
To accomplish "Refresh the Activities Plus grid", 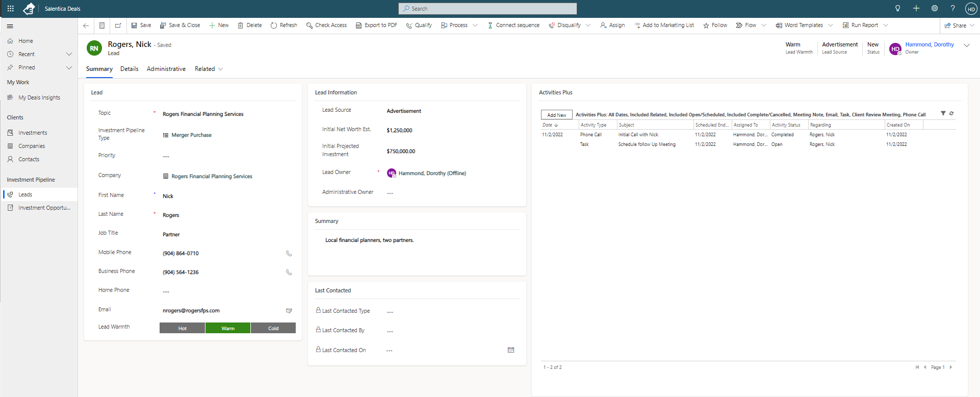I will pos(951,114).
